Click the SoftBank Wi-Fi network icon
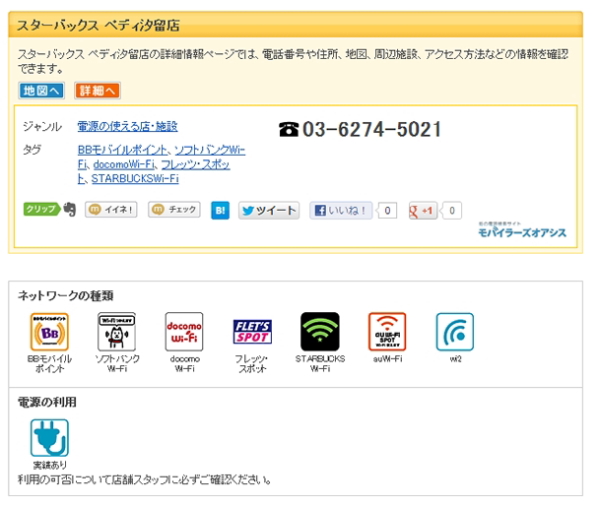This screenshot has width=600, height=506. tap(116, 332)
